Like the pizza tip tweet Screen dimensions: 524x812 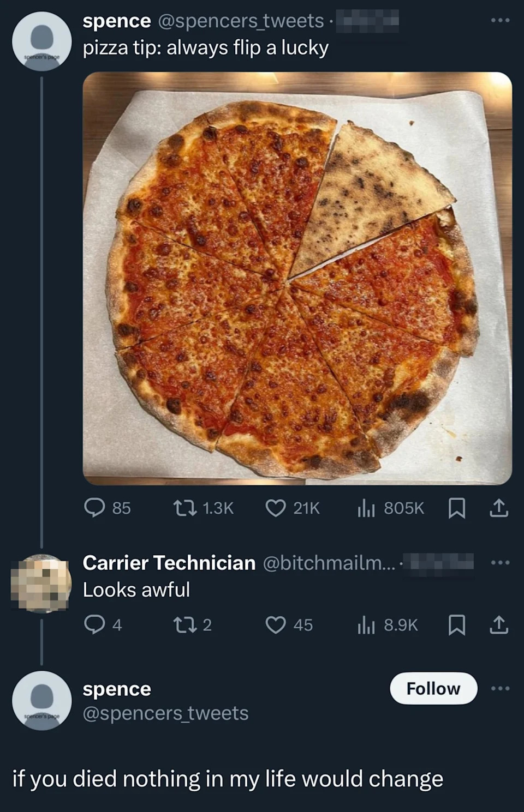[x=276, y=508]
